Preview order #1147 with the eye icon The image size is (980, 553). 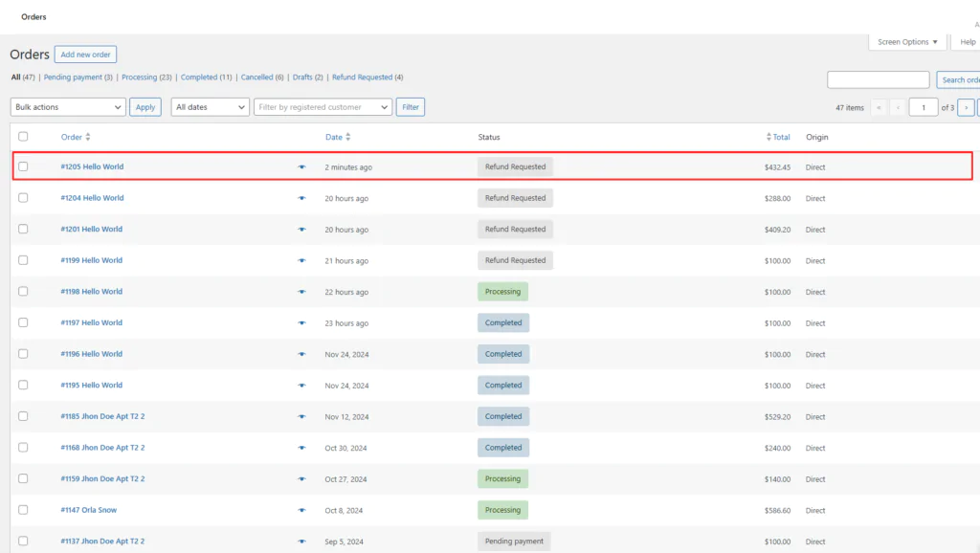301,511
